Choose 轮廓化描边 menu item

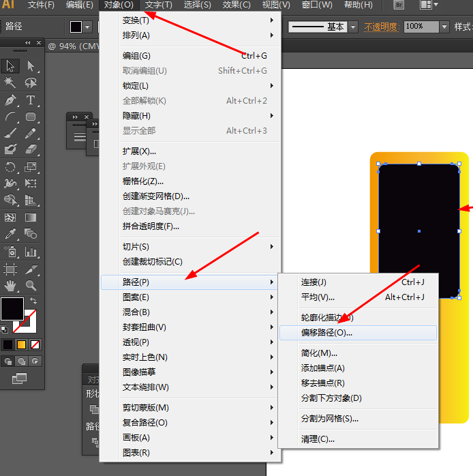click(358, 318)
